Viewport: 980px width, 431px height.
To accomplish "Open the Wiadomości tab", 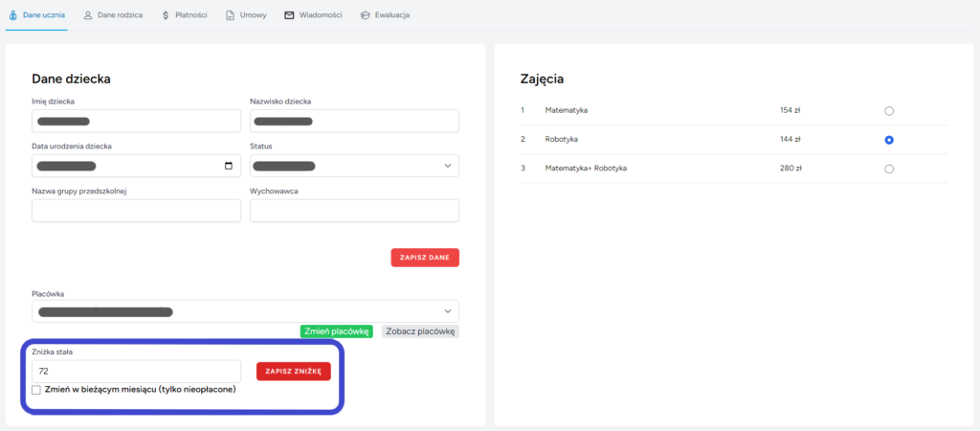I will (x=320, y=15).
